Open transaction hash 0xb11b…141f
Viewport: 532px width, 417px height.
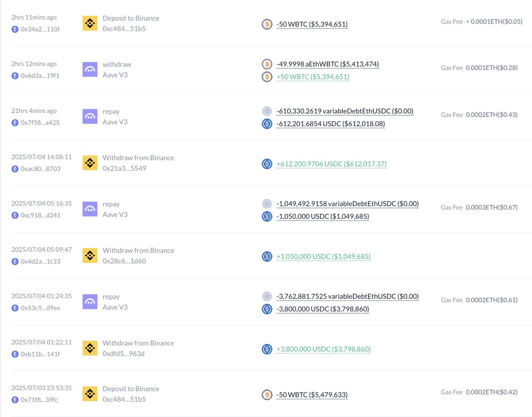click(x=40, y=354)
